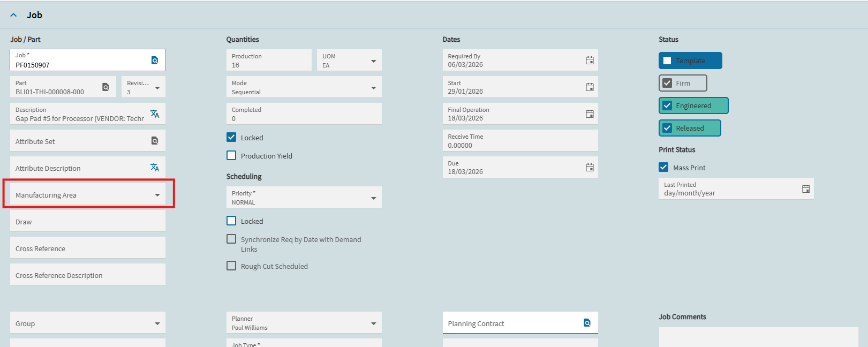868x347 pixels.
Task: Open Attribute Set search icon
Action: 155,141
